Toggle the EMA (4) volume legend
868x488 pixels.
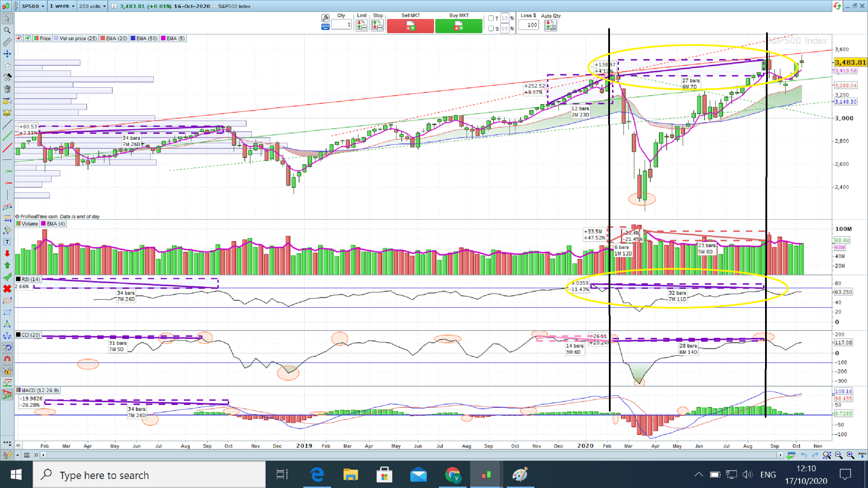tap(53, 223)
